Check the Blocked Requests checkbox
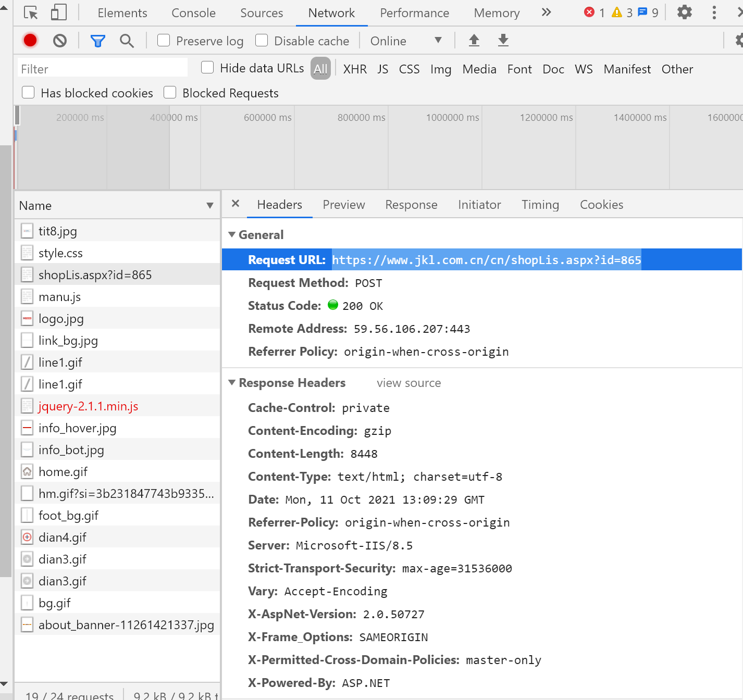The width and height of the screenshot is (743, 700). point(170,92)
